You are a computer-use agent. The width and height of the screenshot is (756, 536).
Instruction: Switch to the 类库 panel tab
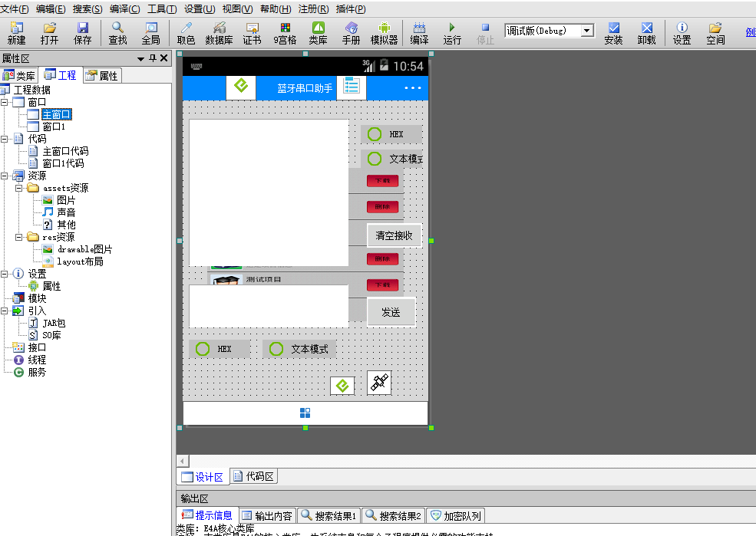click(x=18, y=76)
